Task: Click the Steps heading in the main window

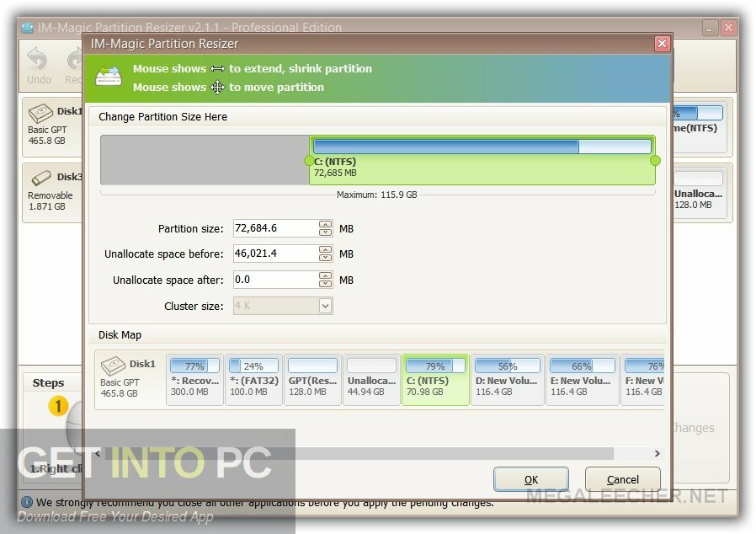Action: (x=48, y=382)
